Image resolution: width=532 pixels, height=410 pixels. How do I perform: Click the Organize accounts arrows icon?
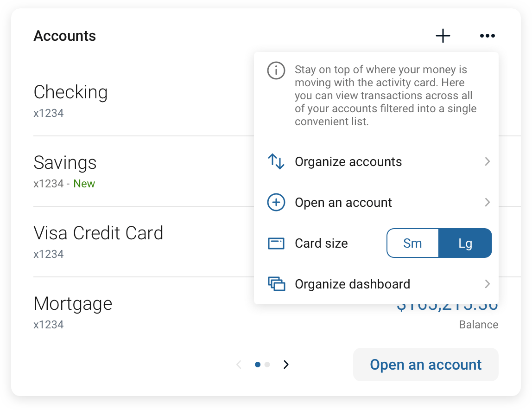pyautogui.click(x=276, y=162)
